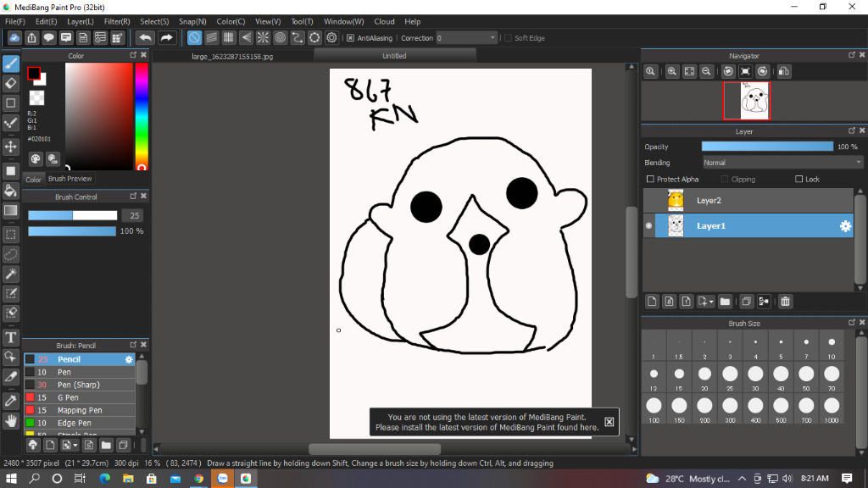Open File menu
The height and width of the screenshot is (488, 868).
tap(15, 21)
